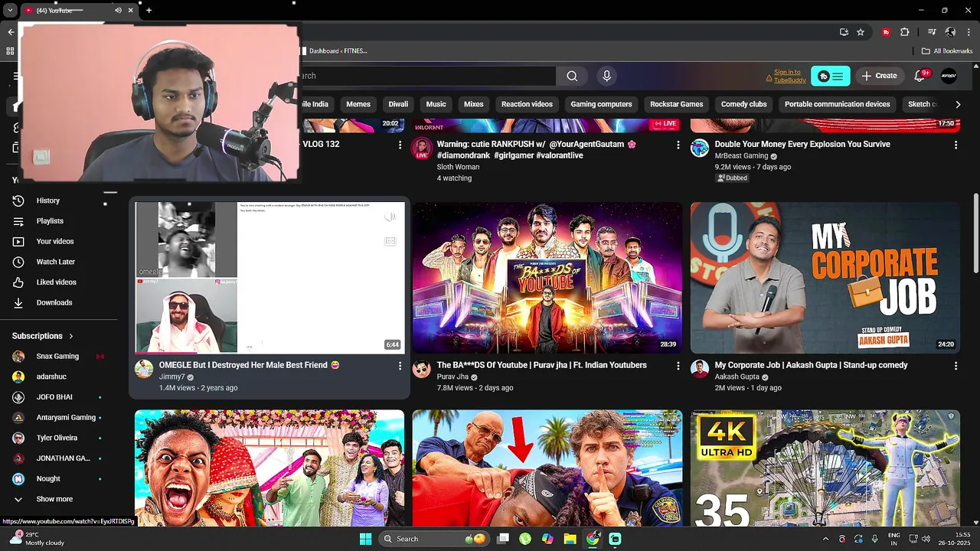Screen dimensions: 980x551
Task: Select the Gaming computers chip
Action: [x=601, y=104]
